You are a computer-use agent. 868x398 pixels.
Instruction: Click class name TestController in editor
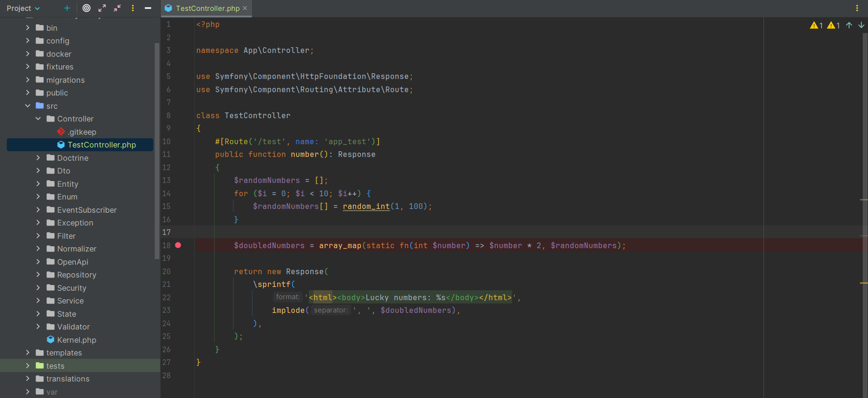click(258, 116)
